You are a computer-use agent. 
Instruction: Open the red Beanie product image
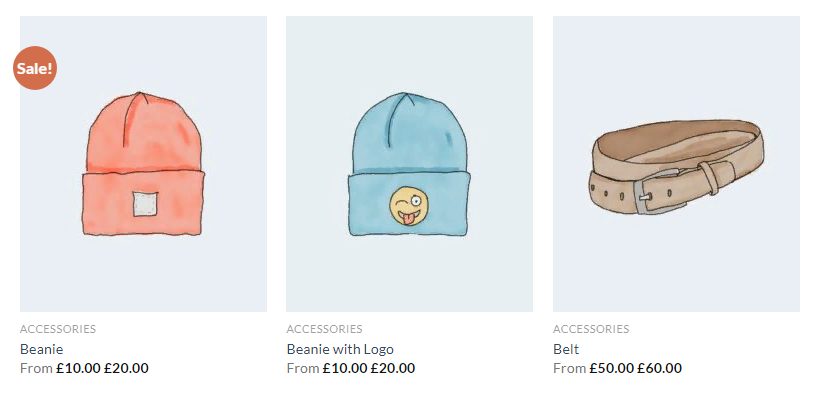click(143, 164)
